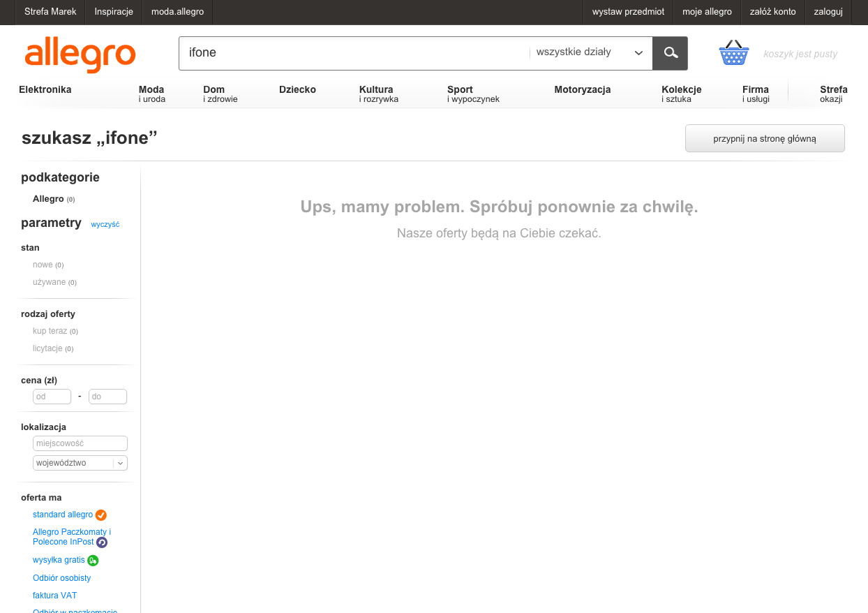Open Strefa Marek in top bar
This screenshot has height=613, width=868.
click(x=50, y=12)
